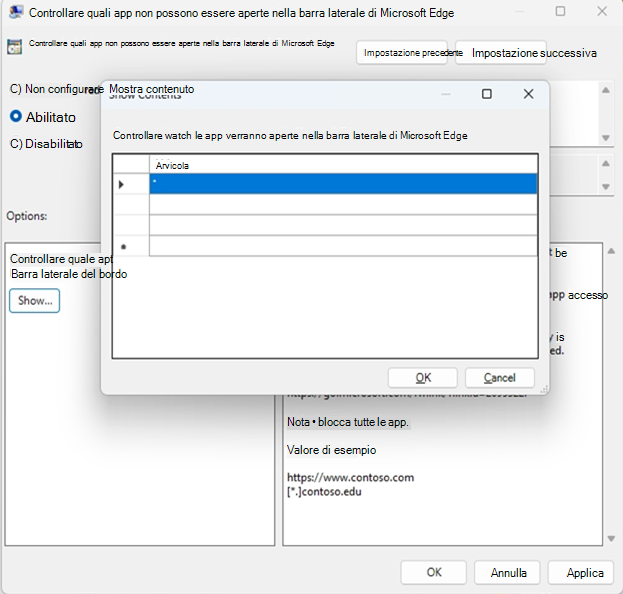Select the Non configurare radio option
623x594 pixels.
16,89
